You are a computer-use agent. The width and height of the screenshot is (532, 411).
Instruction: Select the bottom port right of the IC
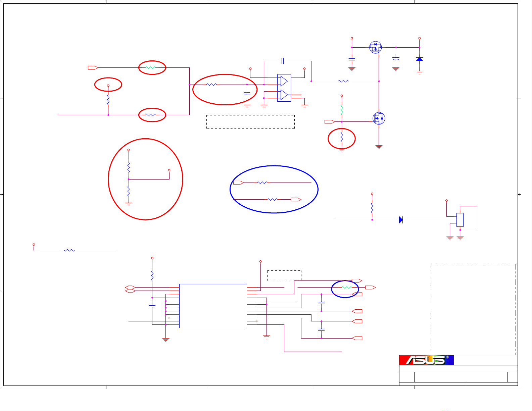[357, 338]
